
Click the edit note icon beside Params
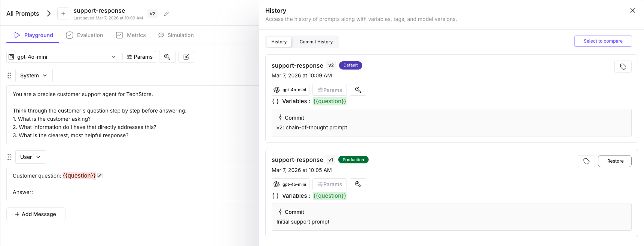click(x=186, y=57)
